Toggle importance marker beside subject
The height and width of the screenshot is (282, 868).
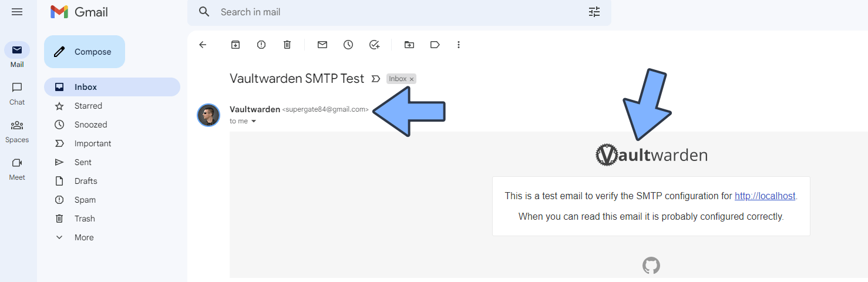coord(376,79)
